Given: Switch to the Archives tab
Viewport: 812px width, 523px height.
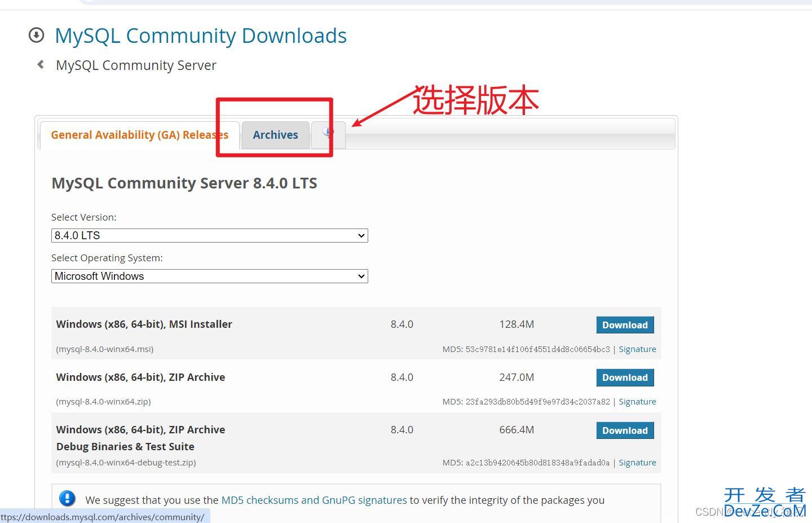Looking at the screenshot, I should coord(275,135).
